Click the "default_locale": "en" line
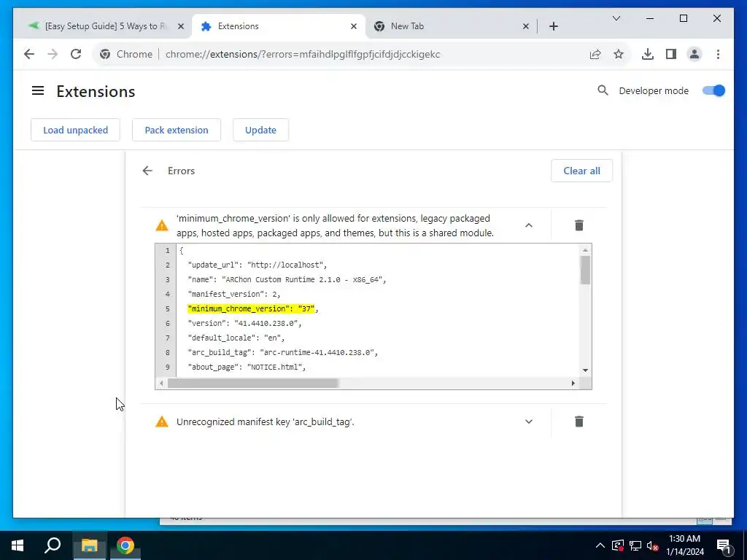 [x=236, y=338]
